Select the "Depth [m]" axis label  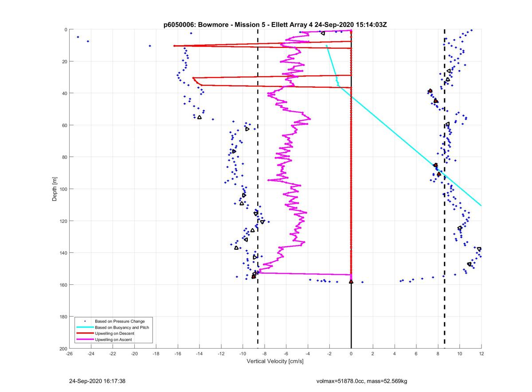point(55,189)
